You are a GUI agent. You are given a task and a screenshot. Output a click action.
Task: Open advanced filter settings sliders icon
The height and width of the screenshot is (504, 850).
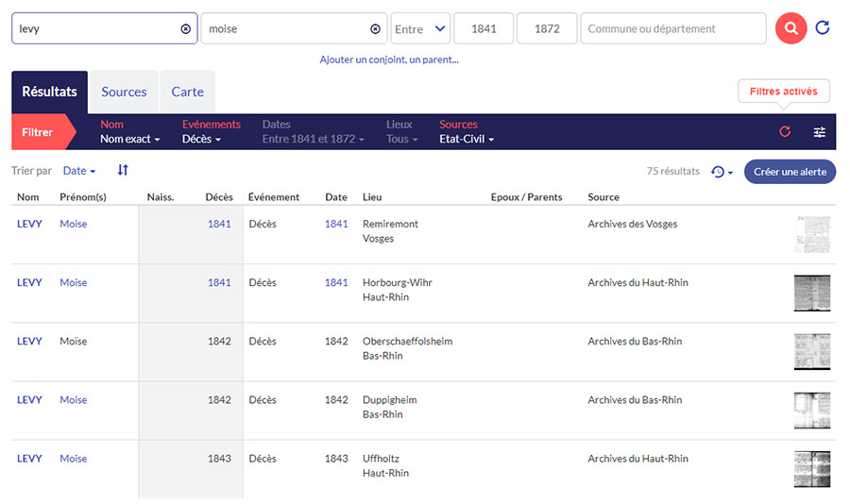[820, 132]
